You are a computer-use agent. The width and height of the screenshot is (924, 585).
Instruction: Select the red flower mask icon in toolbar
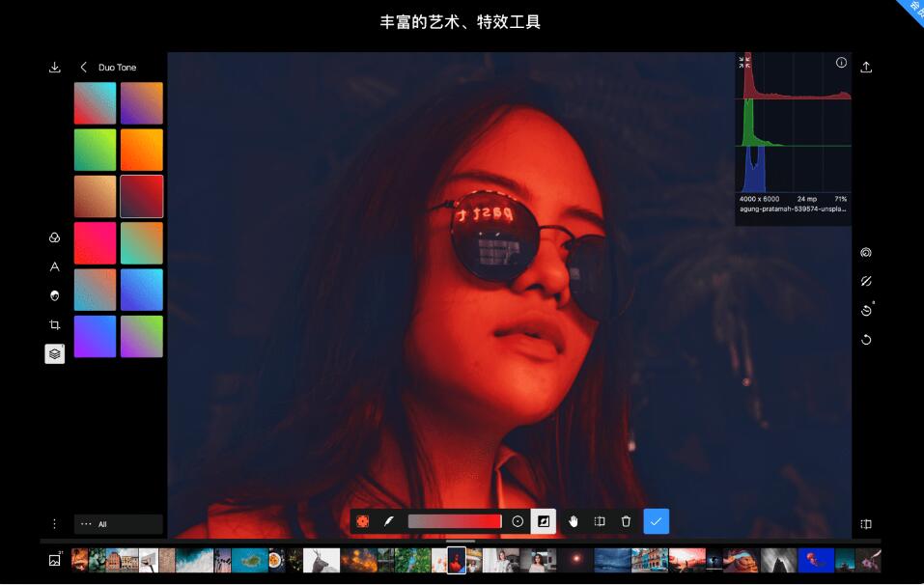362,521
